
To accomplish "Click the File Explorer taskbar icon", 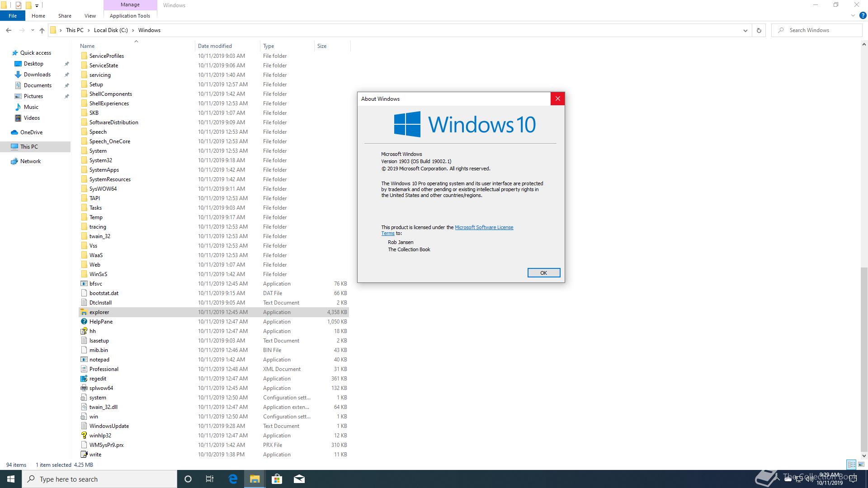I will coord(255,479).
